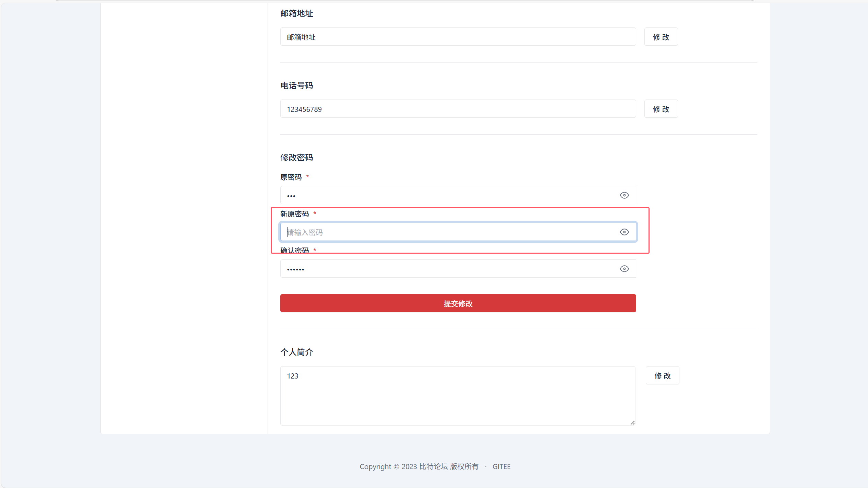This screenshot has width=868, height=488.
Task: Focus the 请输入密码 new password input
Action: [x=447, y=232]
